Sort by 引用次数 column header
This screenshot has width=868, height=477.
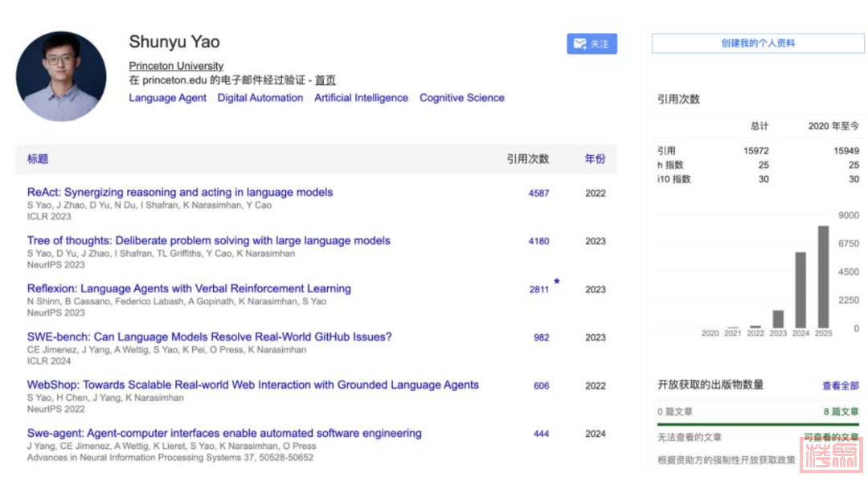pyautogui.click(x=527, y=159)
